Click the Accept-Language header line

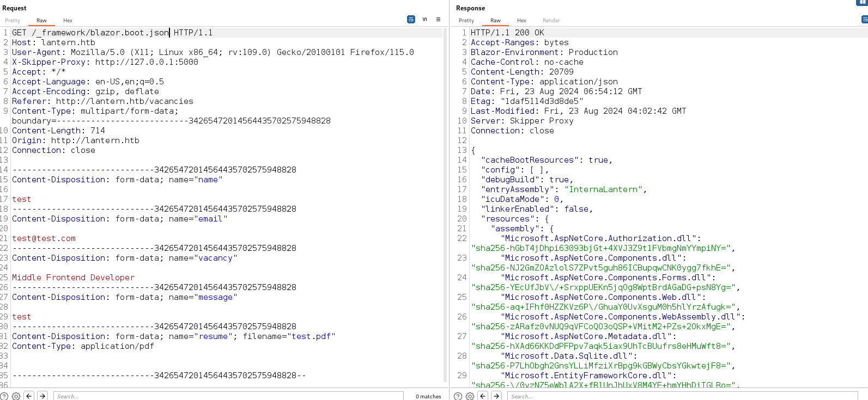88,82
